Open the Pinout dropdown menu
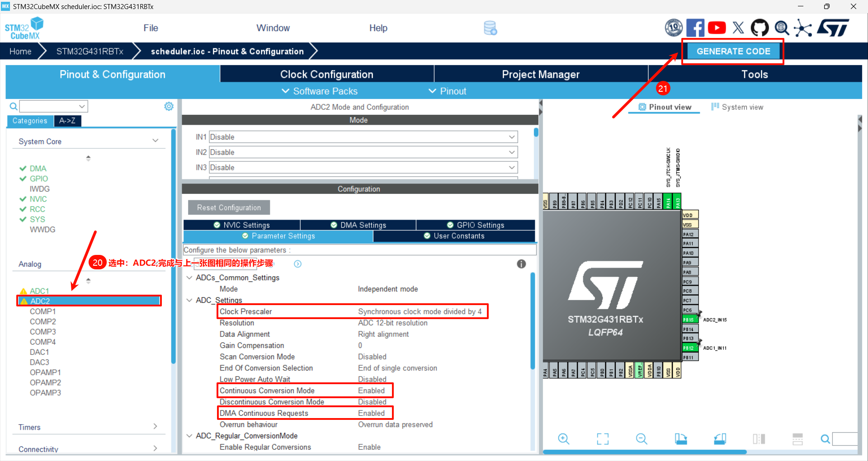Viewport: 868px width, 461px height. coord(447,91)
